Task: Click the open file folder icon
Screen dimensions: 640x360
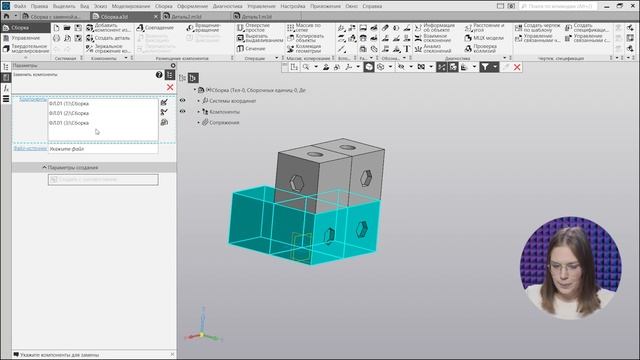Action: point(67,28)
